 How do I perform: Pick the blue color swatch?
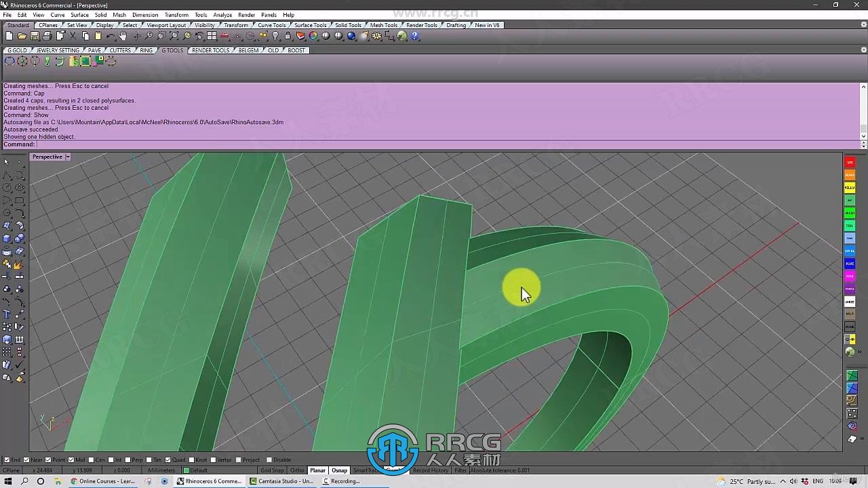click(850, 264)
